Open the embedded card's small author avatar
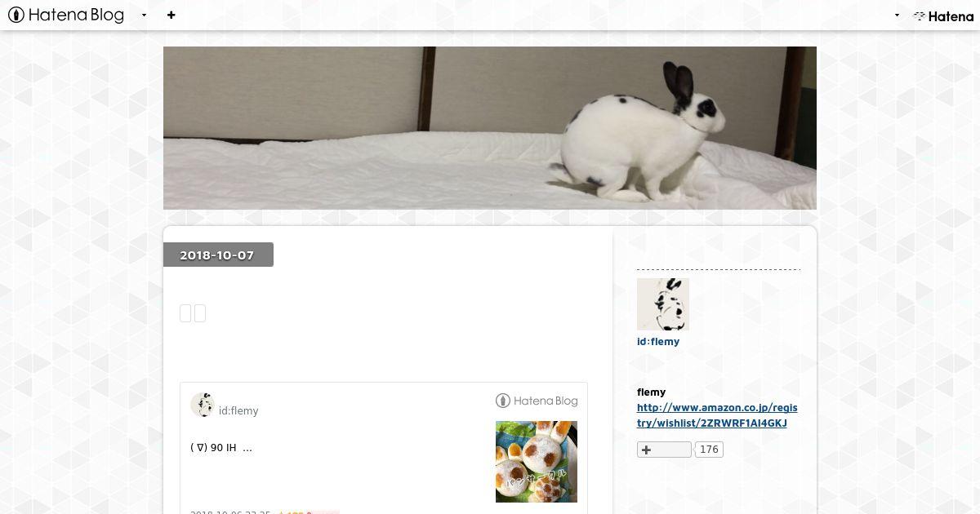The image size is (980, 514). click(x=202, y=405)
